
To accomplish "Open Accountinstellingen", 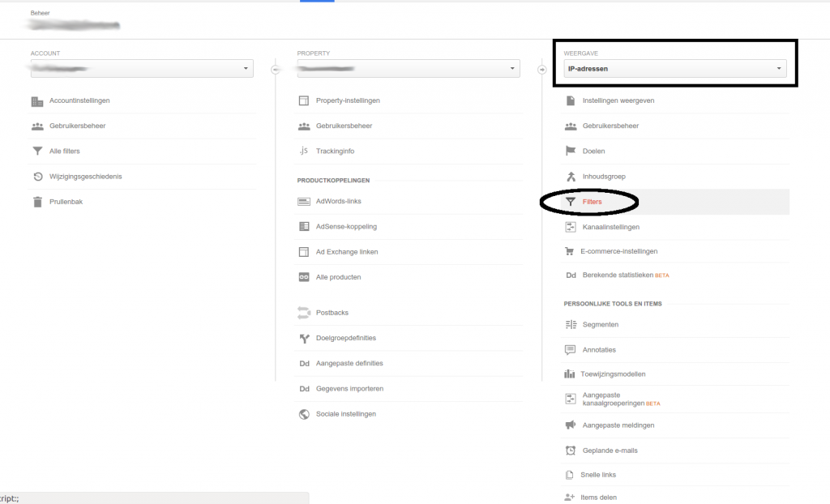I will (x=79, y=100).
